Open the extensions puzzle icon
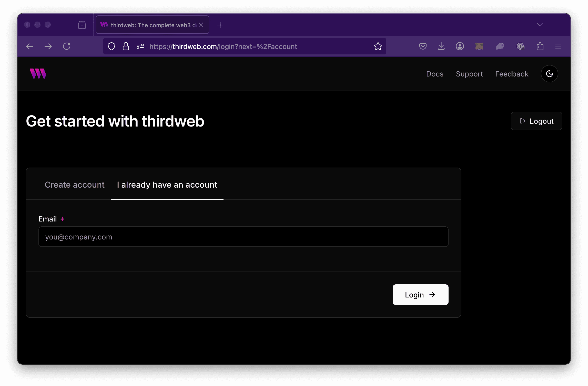The width and height of the screenshot is (588, 386). coord(540,46)
